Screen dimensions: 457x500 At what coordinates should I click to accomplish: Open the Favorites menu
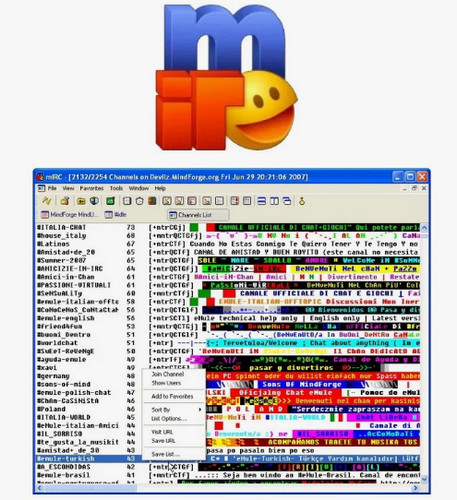92,188
